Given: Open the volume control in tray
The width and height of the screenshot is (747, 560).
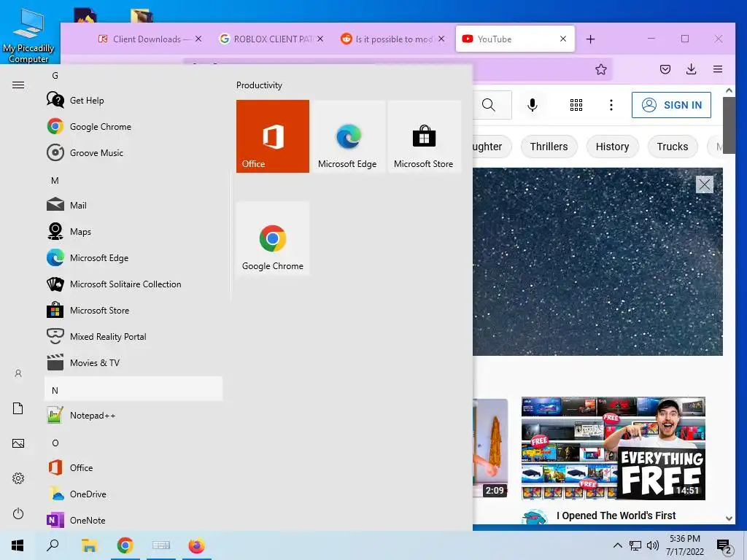Looking at the screenshot, I should (653, 545).
